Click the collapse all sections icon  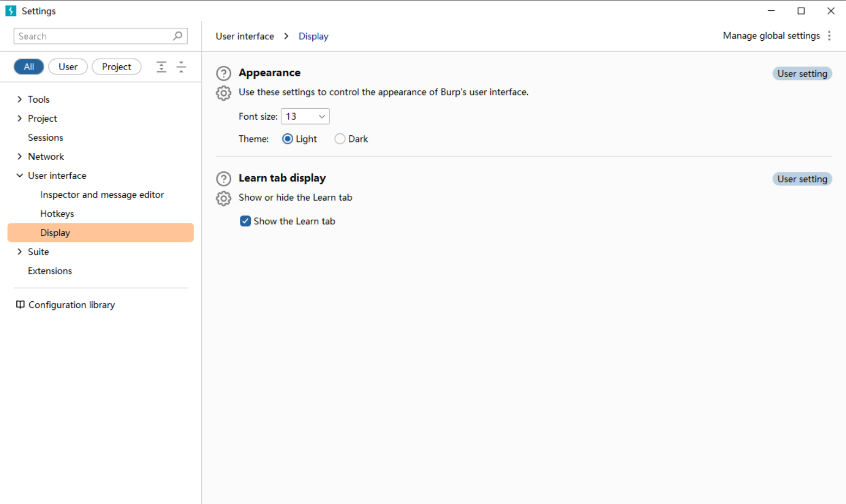click(181, 67)
